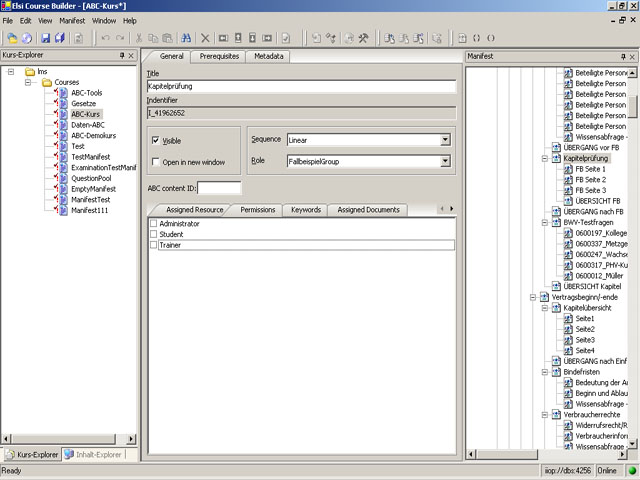640x480 pixels.
Task: Click the Redo arrow in the toolbar
Action: [x=120, y=38]
